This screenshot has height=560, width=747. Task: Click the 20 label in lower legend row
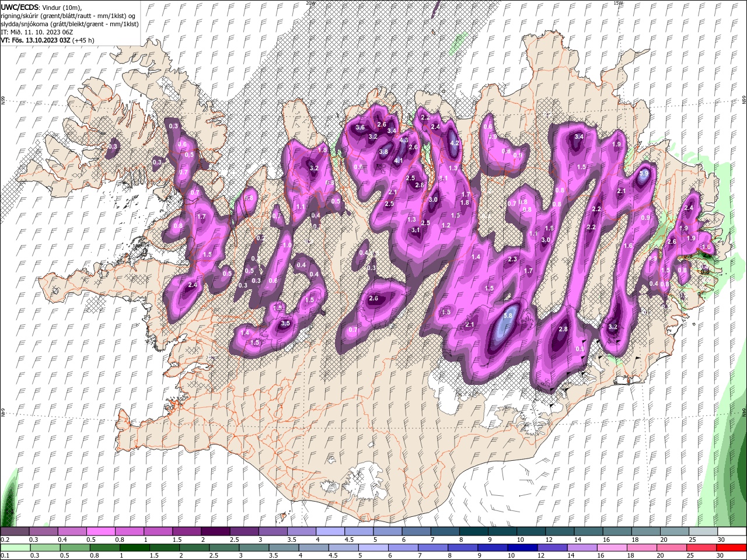click(663, 556)
